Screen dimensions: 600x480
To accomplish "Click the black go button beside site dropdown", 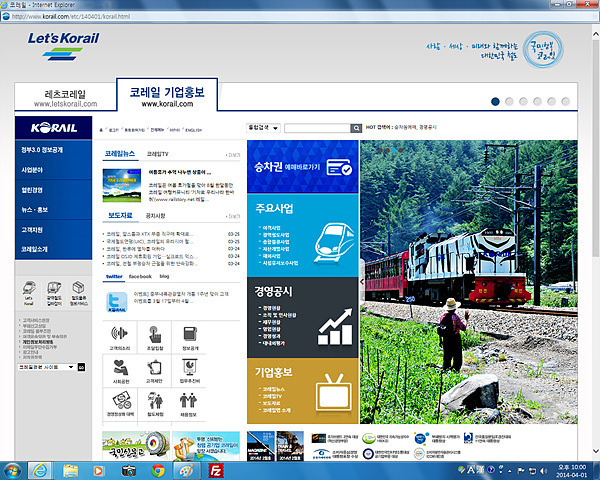I will (82, 367).
